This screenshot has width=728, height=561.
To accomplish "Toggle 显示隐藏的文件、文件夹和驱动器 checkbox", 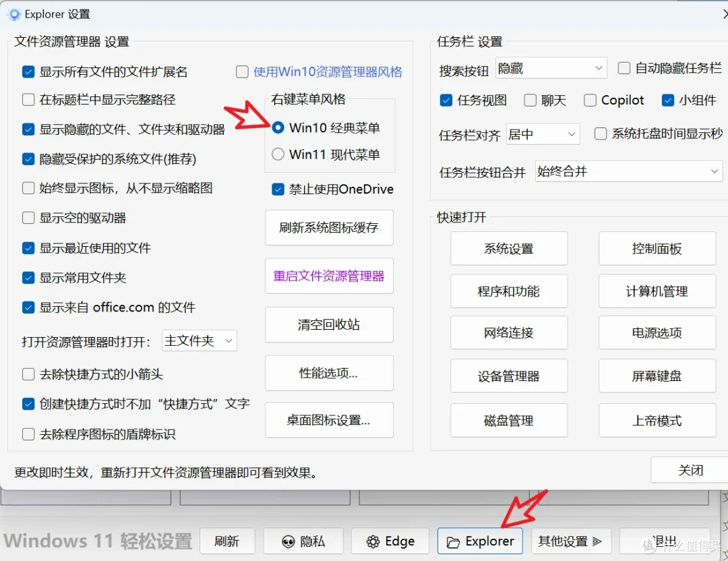I will (x=28, y=129).
